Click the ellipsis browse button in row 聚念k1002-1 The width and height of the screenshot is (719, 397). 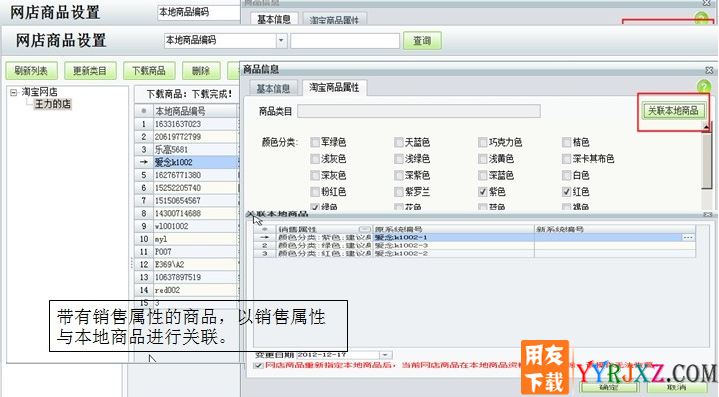[688, 237]
